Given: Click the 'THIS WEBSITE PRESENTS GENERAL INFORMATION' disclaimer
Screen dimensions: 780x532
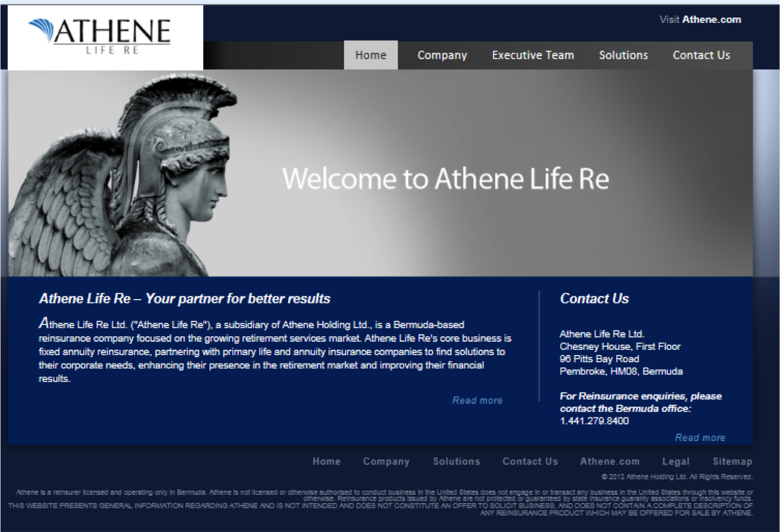Looking at the screenshot, I should [381, 509].
